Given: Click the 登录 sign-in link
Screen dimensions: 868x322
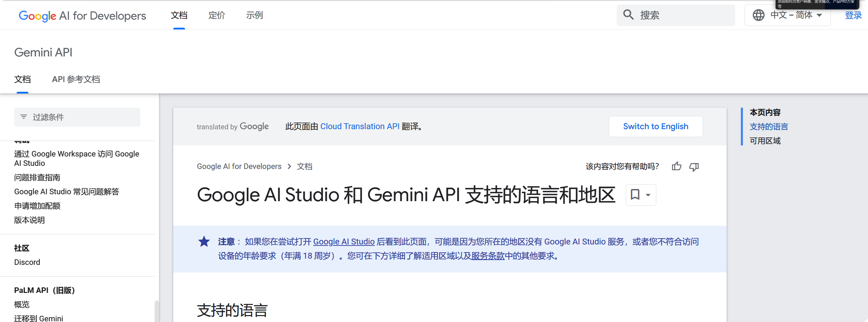Looking at the screenshot, I should point(853,15).
